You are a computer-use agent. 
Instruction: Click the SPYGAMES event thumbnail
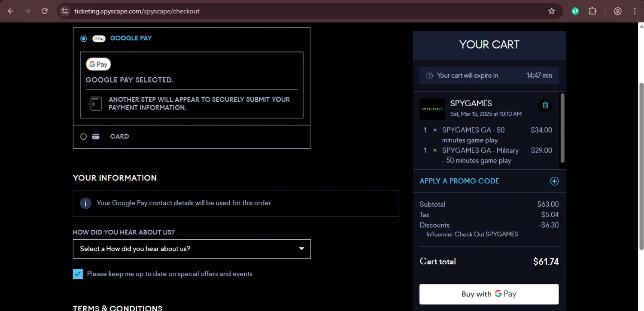point(432,109)
